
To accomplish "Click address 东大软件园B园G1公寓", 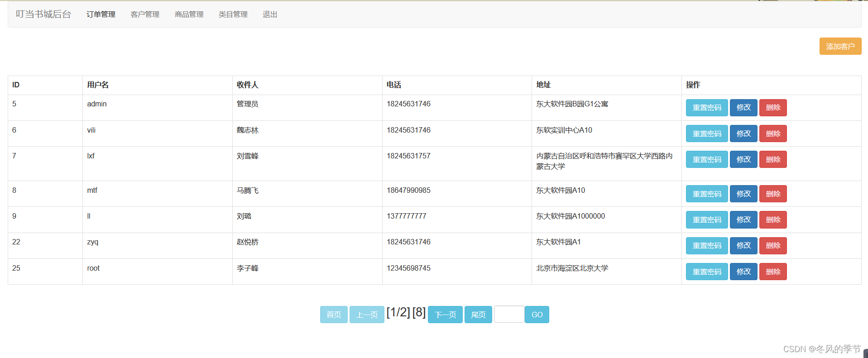I will pos(572,104).
